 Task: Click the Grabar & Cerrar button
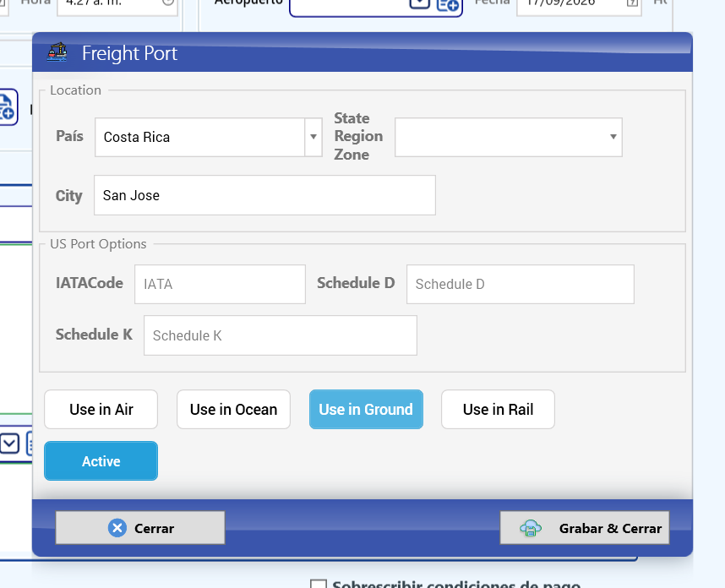585,528
